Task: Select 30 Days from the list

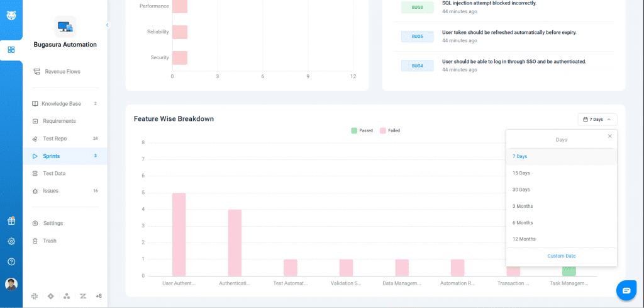Action: 521,190
